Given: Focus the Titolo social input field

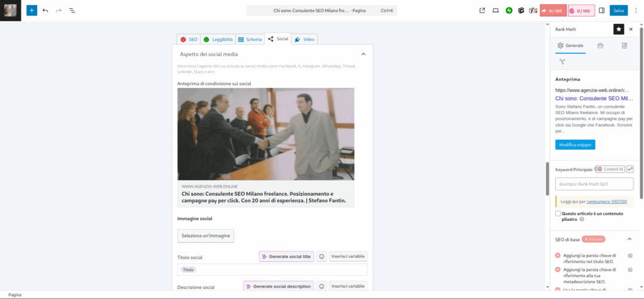Looking at the screenshot, I should pos(272,270).
